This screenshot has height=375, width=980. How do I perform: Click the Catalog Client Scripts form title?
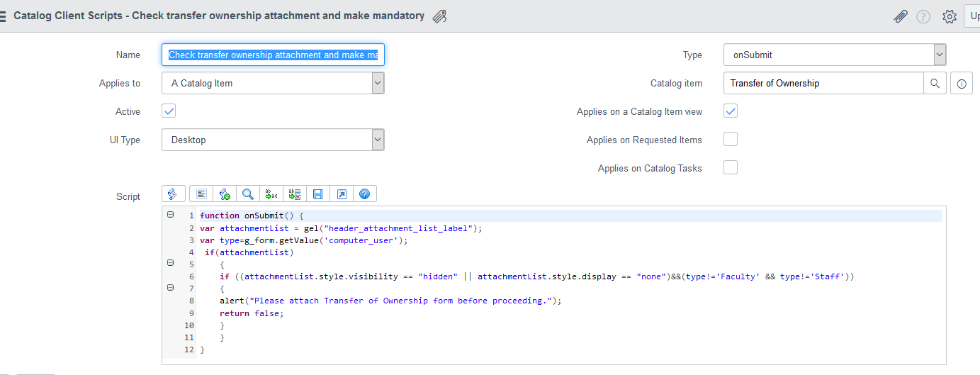coord(219,16)
